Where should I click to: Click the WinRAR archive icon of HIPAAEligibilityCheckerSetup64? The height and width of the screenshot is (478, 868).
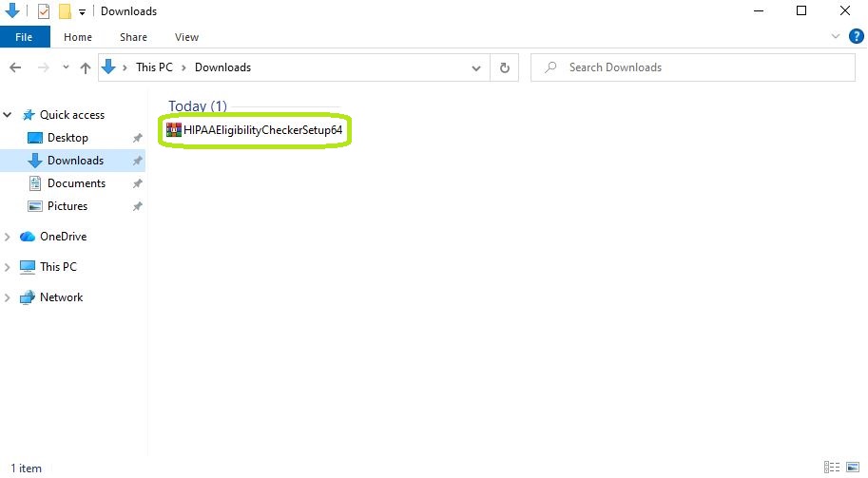tap(174, 129)
